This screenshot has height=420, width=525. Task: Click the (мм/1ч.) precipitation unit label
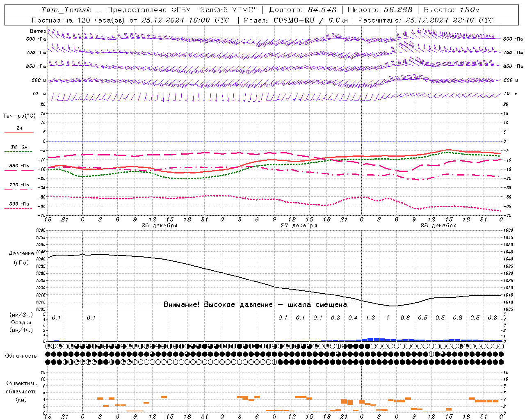tap(21, 330)
